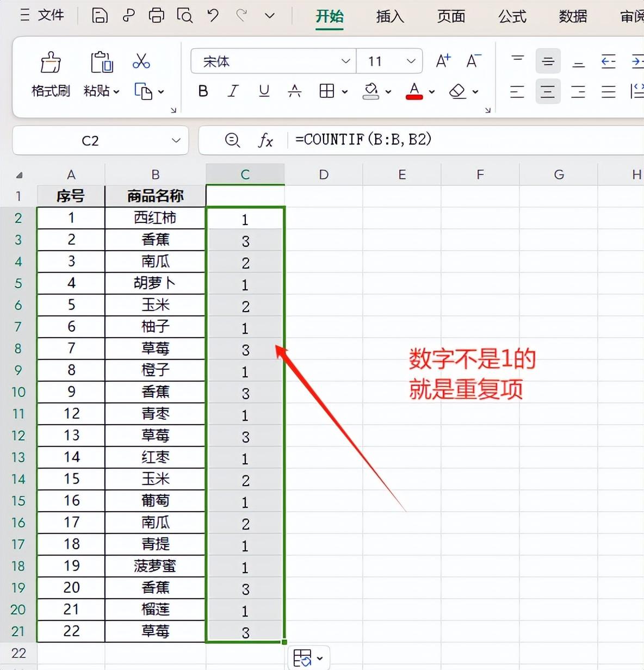
Task: Toggle Bold formatting
Action: (203, 91)
